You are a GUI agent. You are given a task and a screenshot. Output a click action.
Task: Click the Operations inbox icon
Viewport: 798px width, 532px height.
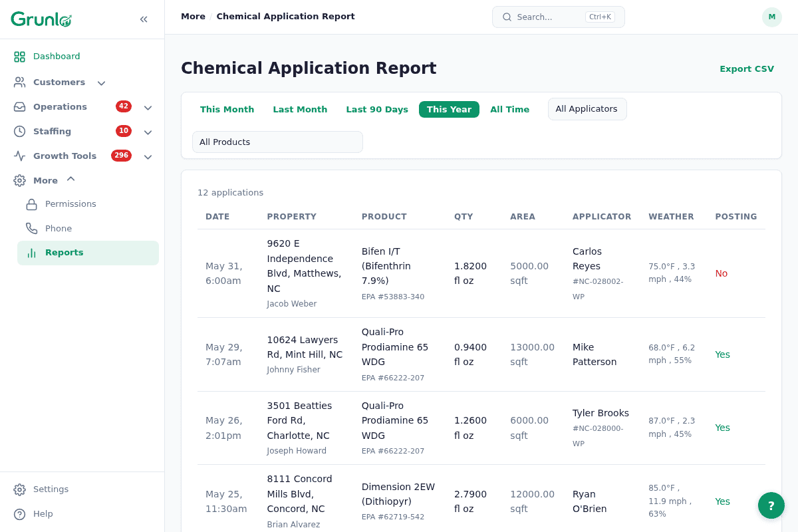pos(20,107)
